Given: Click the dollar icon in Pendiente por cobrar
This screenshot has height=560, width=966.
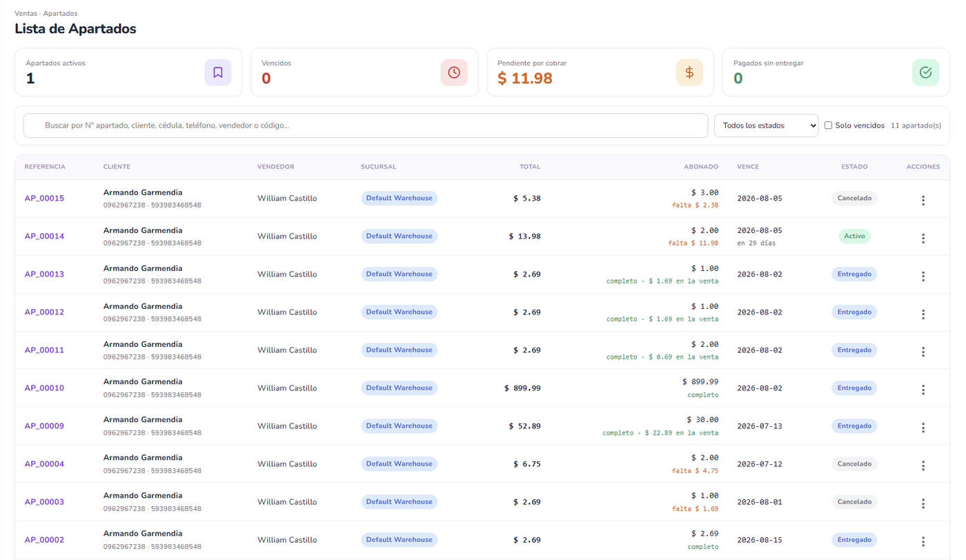Looking at the screenshot, I should point(689,72).
